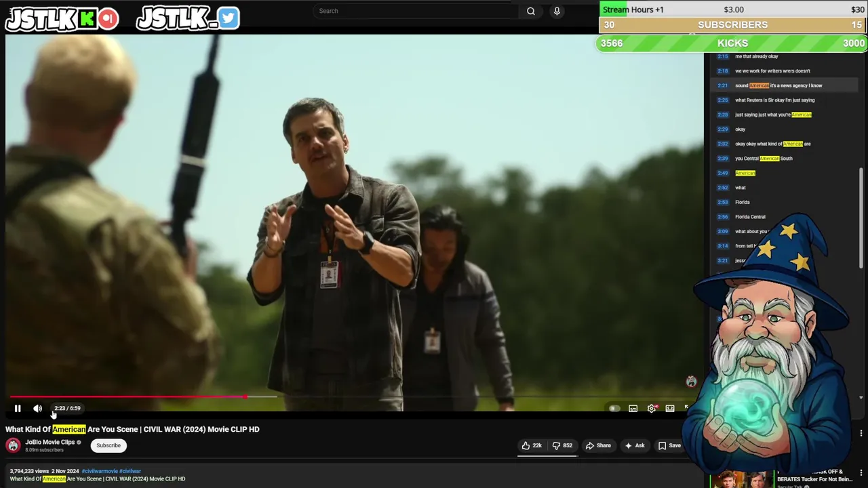Save video to a playlist
The height and width of the screenshot is (488, 868).
[669, 445]
